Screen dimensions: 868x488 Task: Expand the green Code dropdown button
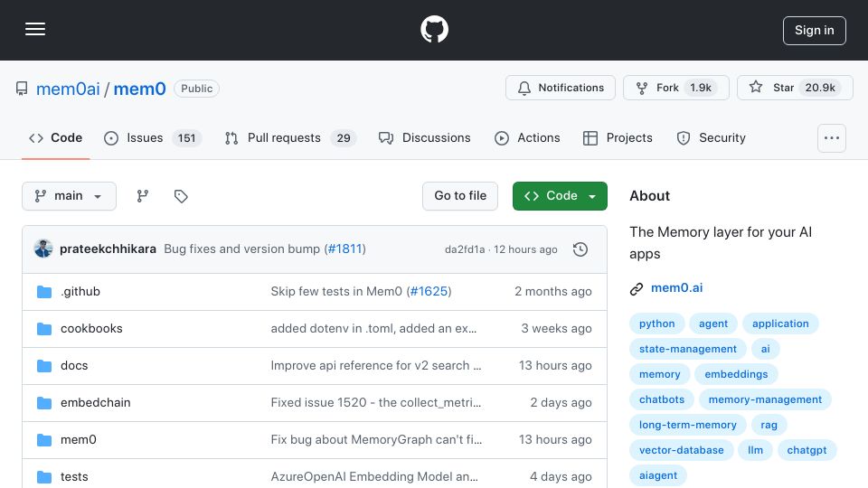(x=560, y=196)
